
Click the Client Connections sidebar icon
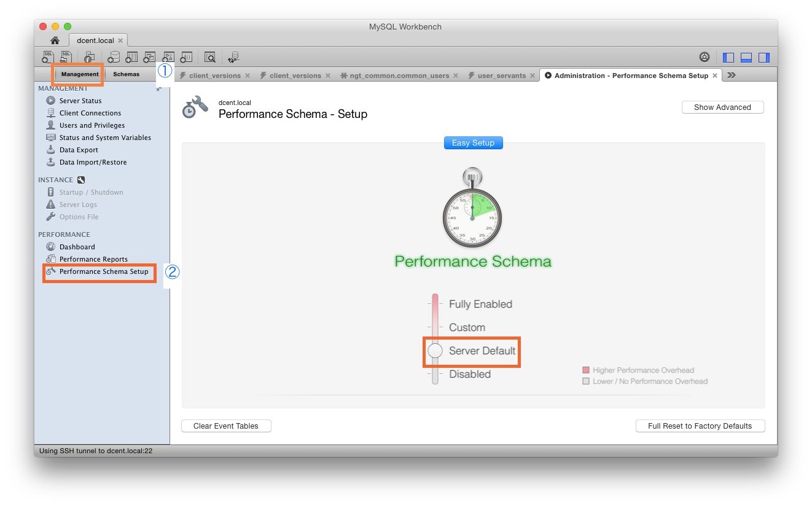[51, 113]
